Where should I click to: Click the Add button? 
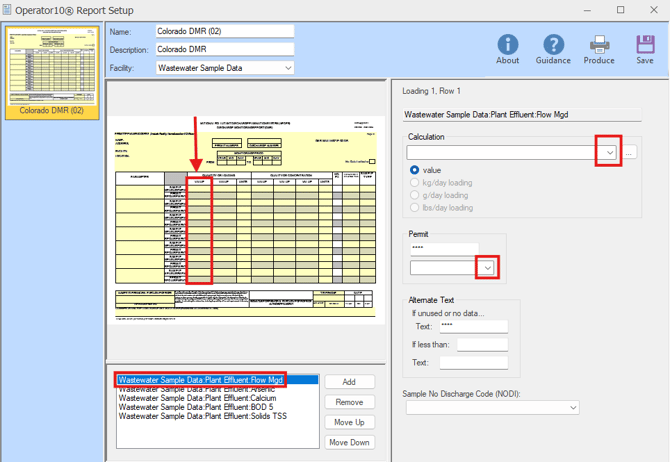pyautogui.click(x=349, y=382)
